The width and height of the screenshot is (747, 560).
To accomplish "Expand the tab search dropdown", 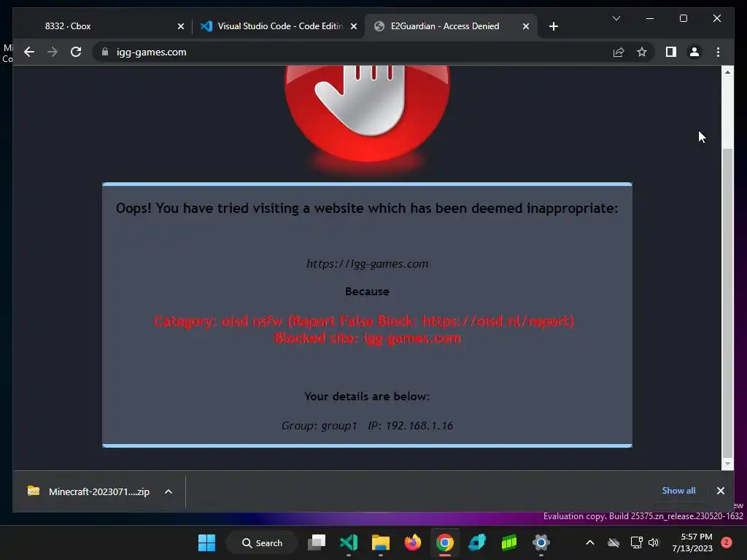I will [x=616, y=18].
